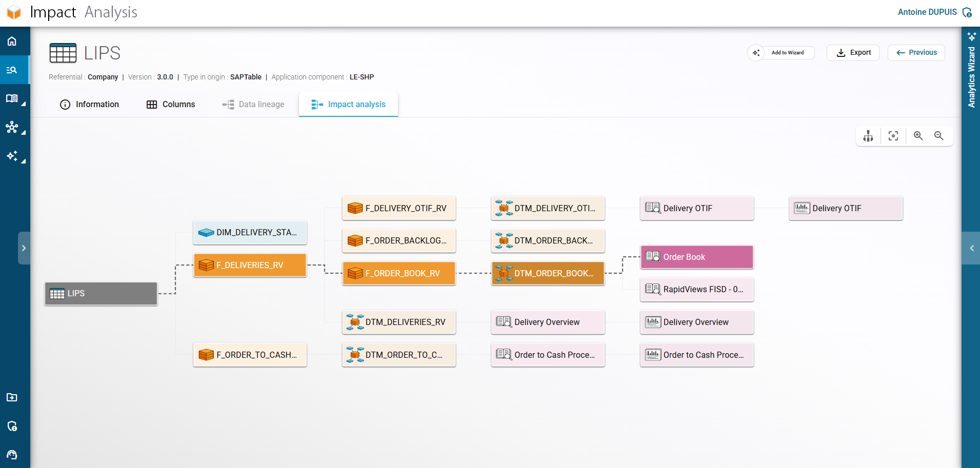
Task: Select the DTM_ORDER_BOOK... node
Action: point(548,273)
